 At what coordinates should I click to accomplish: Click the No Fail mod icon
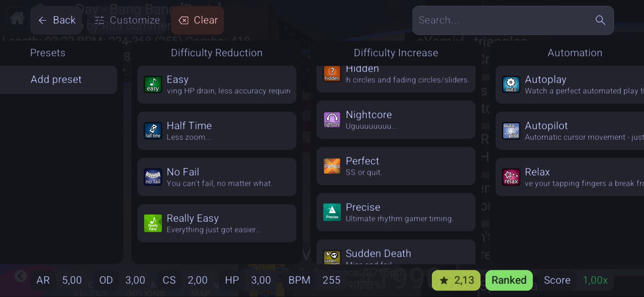tap(153, 177)
